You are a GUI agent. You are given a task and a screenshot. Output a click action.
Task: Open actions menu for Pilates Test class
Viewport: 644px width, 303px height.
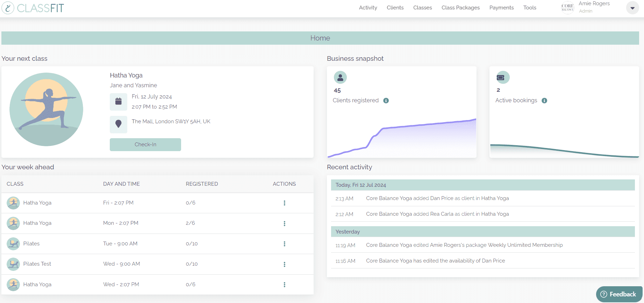tap(284, 264)
